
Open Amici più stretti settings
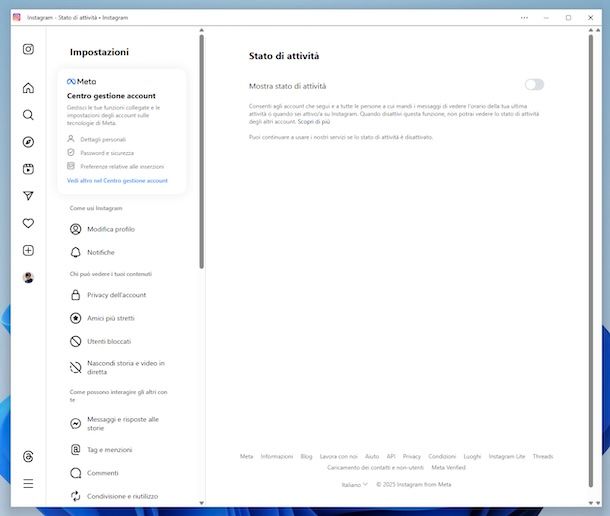click(x=120, y=318)
